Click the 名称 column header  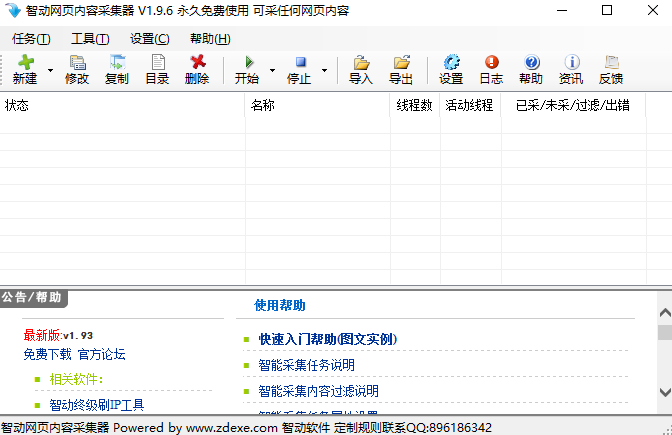[318, 105]
